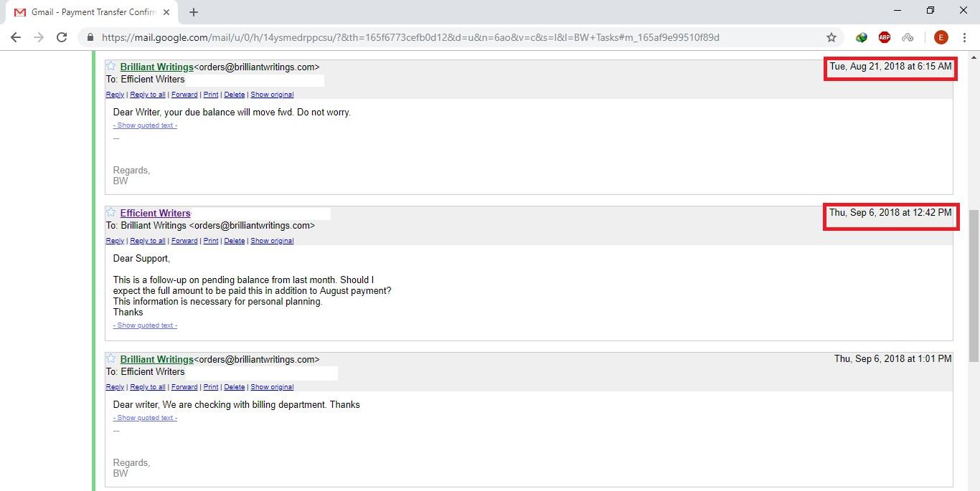Reply to Aug 21 Brilliant Writings message
980x491 pixels.
(x=115, y=95)
